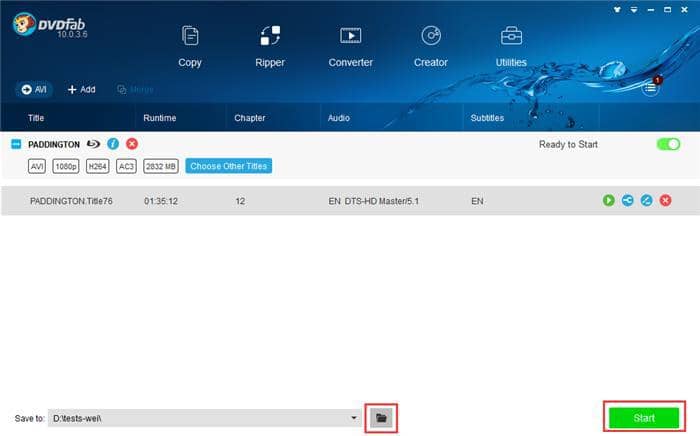
Task: Click the Subtitles column header
Action: tap(487, 118)
